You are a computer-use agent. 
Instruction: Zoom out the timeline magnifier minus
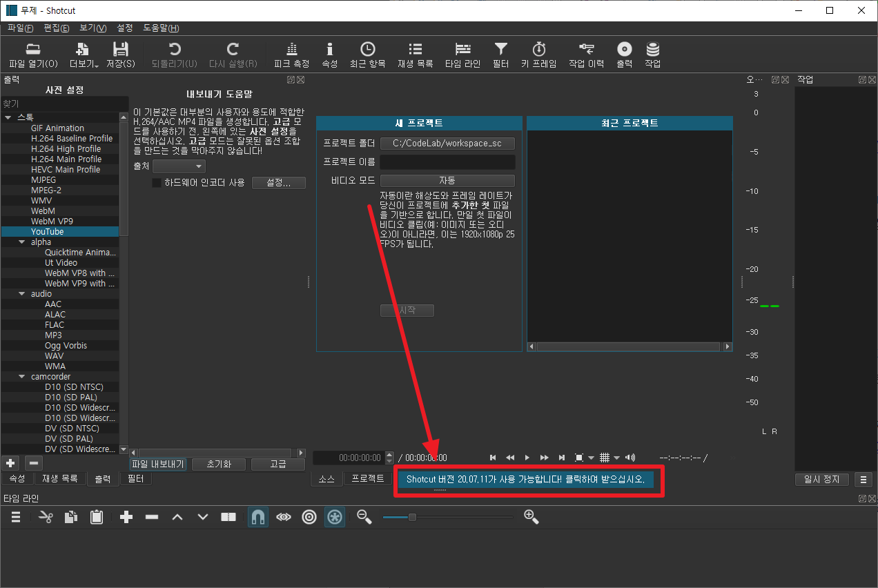click(364, 516)
